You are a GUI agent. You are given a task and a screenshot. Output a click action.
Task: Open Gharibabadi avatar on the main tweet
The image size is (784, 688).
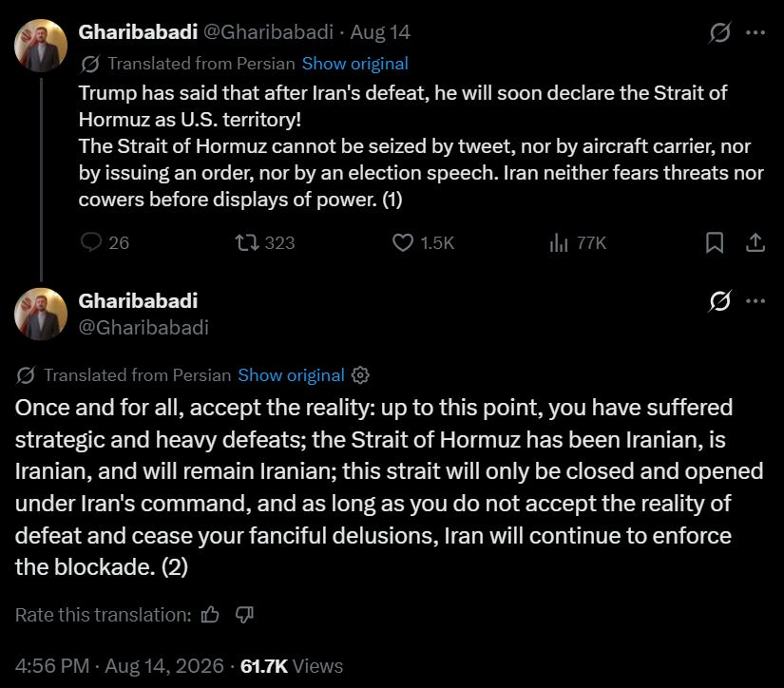[x=41, y=314]
